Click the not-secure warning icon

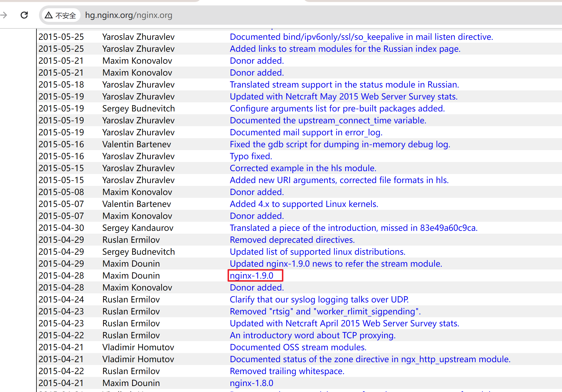click(x=49, y=15)
